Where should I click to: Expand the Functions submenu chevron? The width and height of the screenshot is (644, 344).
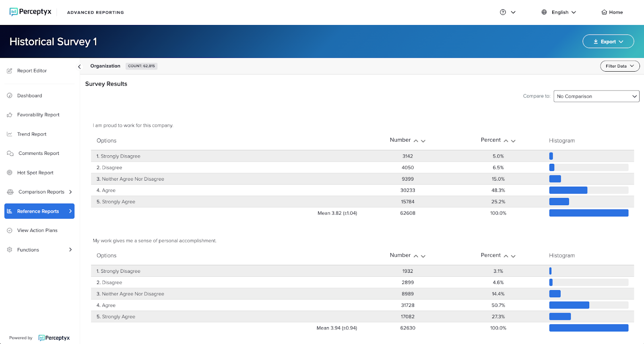click(x=70, y=250)
